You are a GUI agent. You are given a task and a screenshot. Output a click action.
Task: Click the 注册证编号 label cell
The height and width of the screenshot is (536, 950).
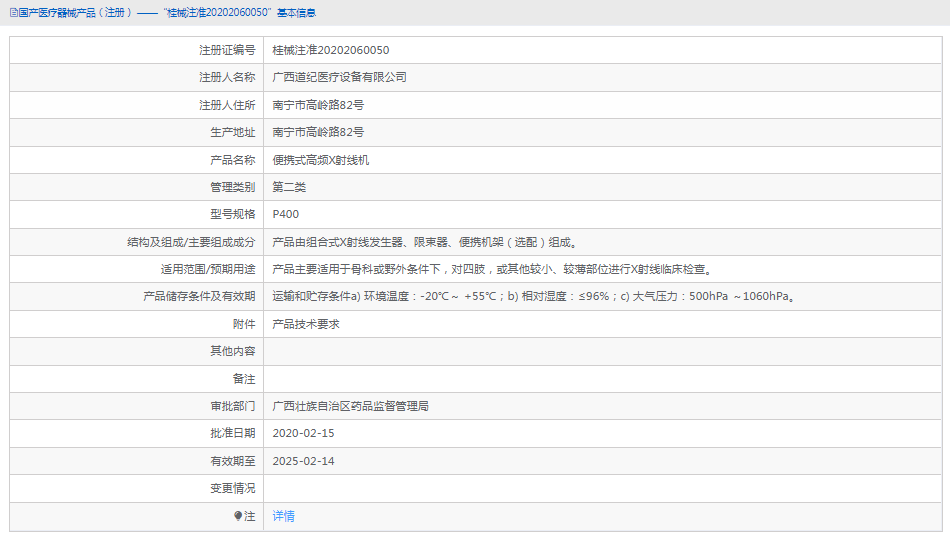click(x=136, y=50)
